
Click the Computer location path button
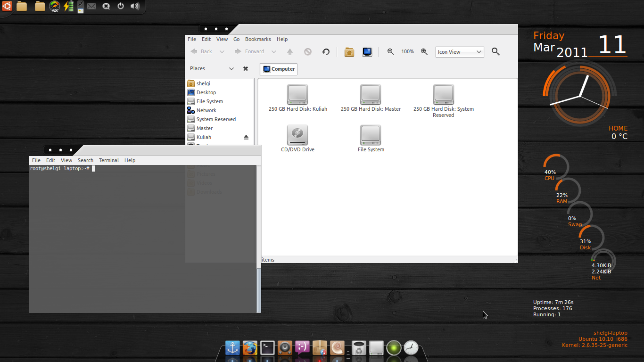(x=279, y=69)
